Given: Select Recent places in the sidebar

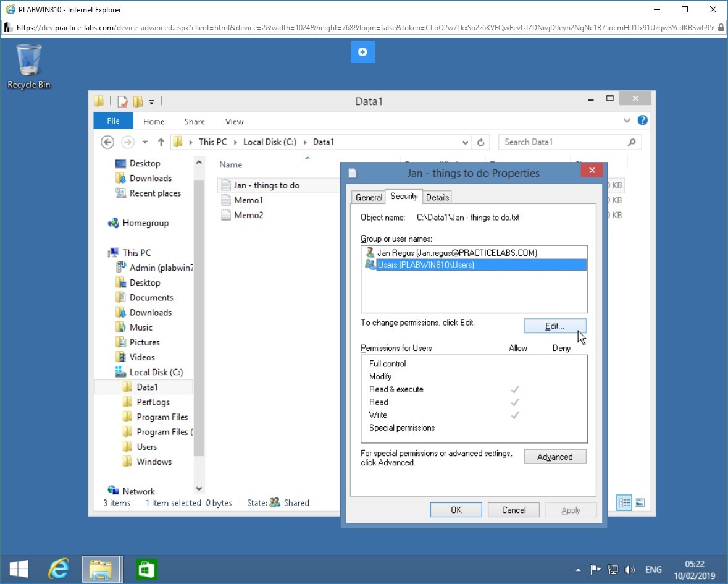Looking at the screenshot, I should tap(155, 193).
